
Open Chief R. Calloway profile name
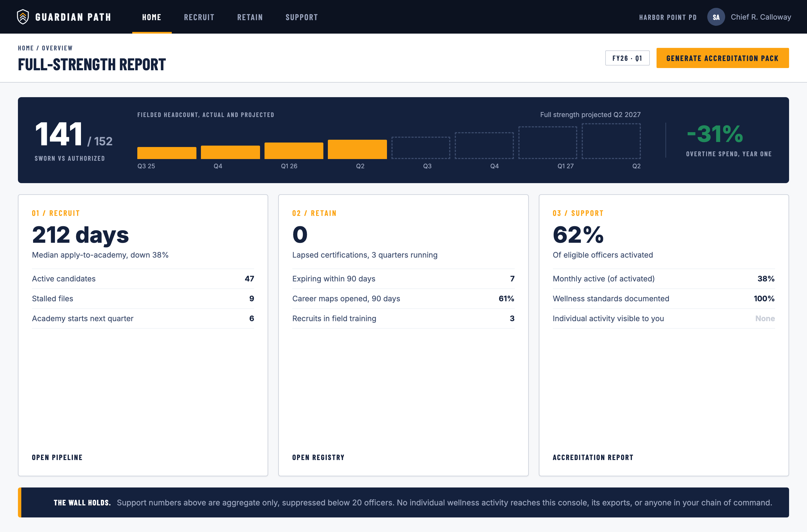click(760, 17)
